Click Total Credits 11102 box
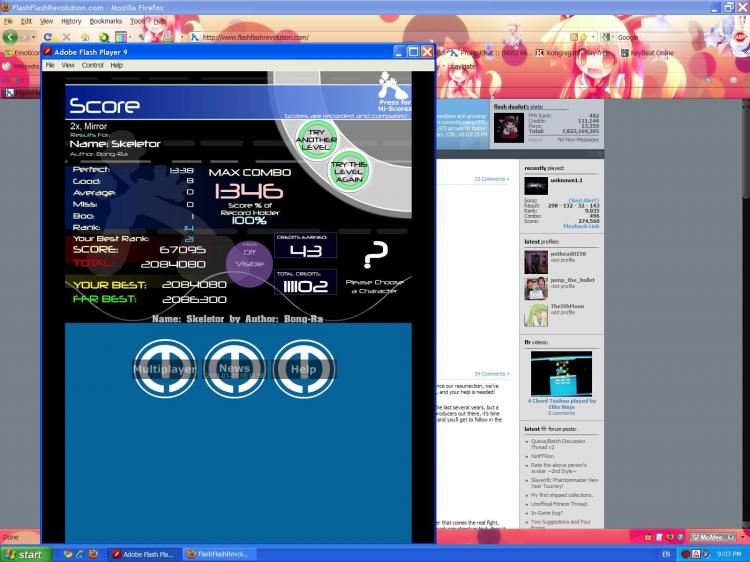 (x=305, y=282)
